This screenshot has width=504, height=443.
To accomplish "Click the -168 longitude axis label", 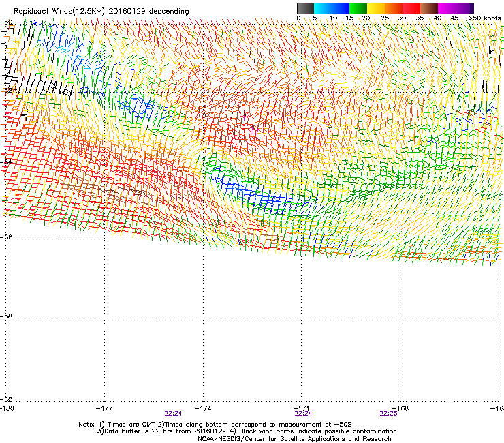I will tap(400, 408).
